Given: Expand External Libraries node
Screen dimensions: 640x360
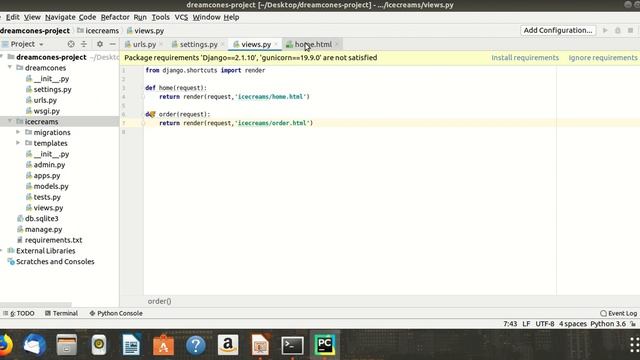Looking at the screenshot, I should 2,251.
